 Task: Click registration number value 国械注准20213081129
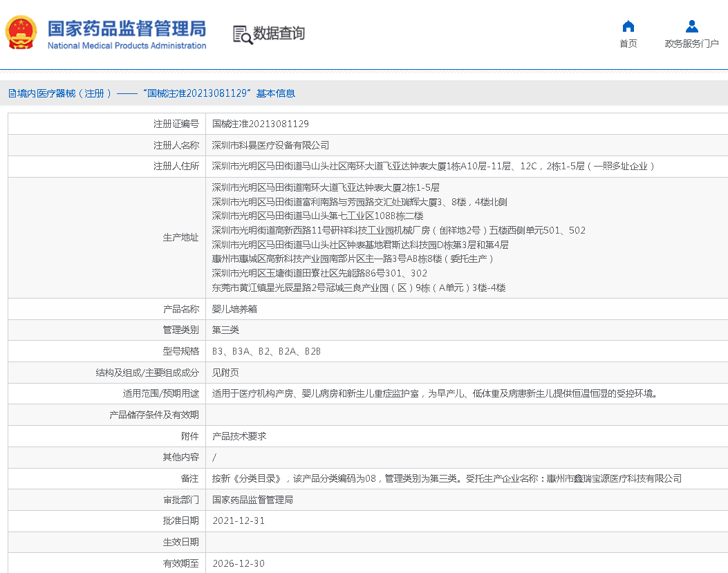(x=260, y=124)
